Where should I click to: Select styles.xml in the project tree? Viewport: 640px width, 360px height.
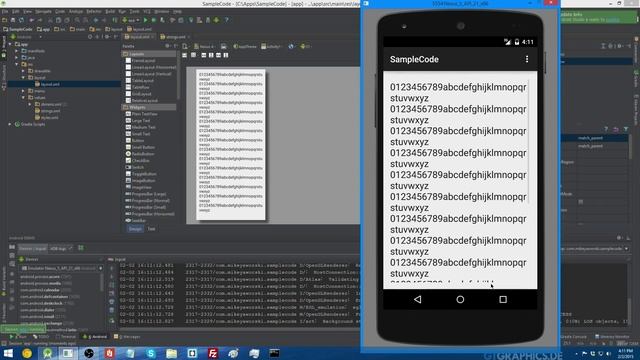pos(47,118)
